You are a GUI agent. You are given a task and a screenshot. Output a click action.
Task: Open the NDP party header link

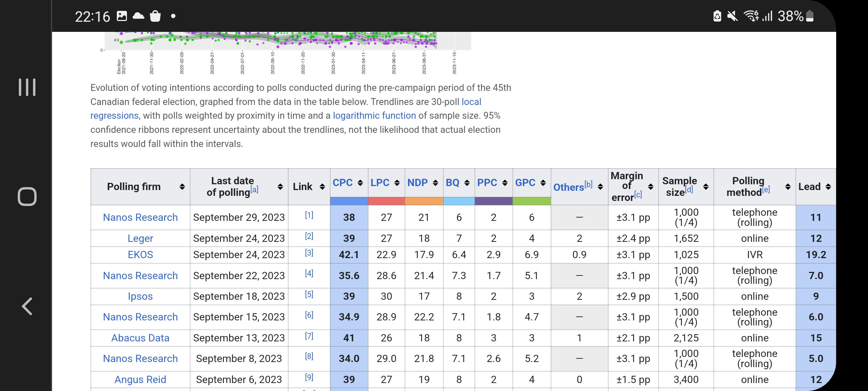417,183
